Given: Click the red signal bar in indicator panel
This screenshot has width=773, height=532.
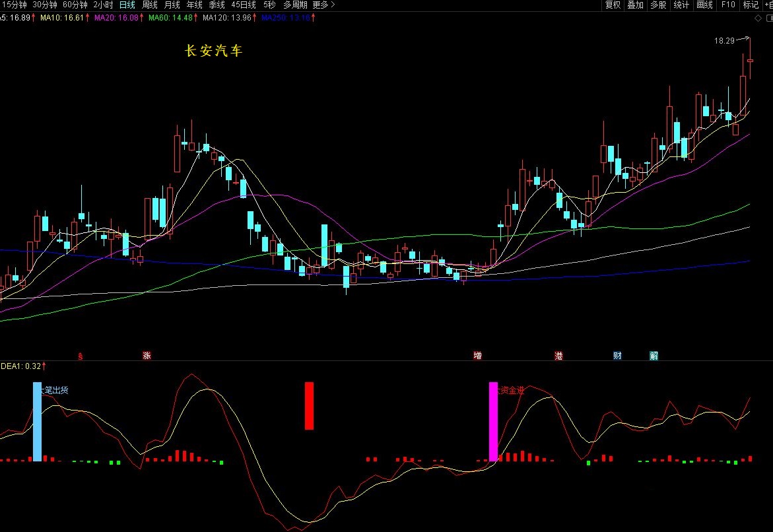Looking at the screenshot, I should point(309,406).
